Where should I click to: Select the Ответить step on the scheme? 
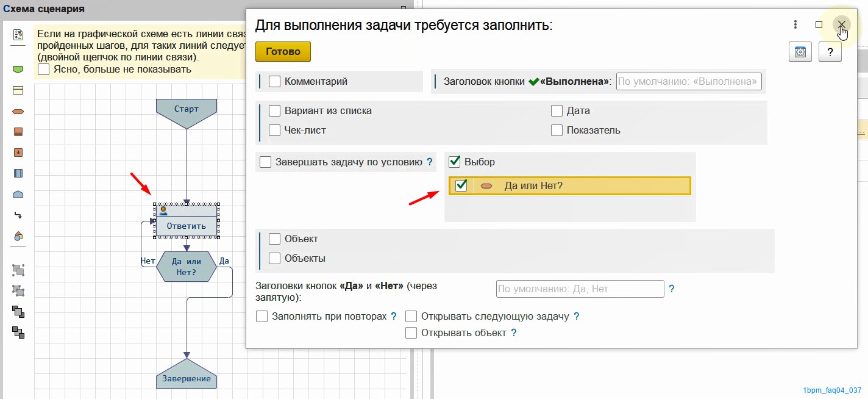(187, 220)
